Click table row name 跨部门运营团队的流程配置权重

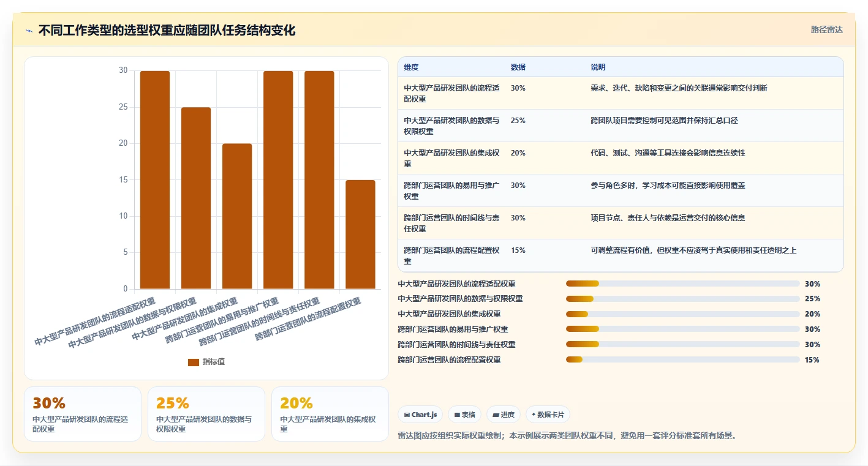(451, 256)
